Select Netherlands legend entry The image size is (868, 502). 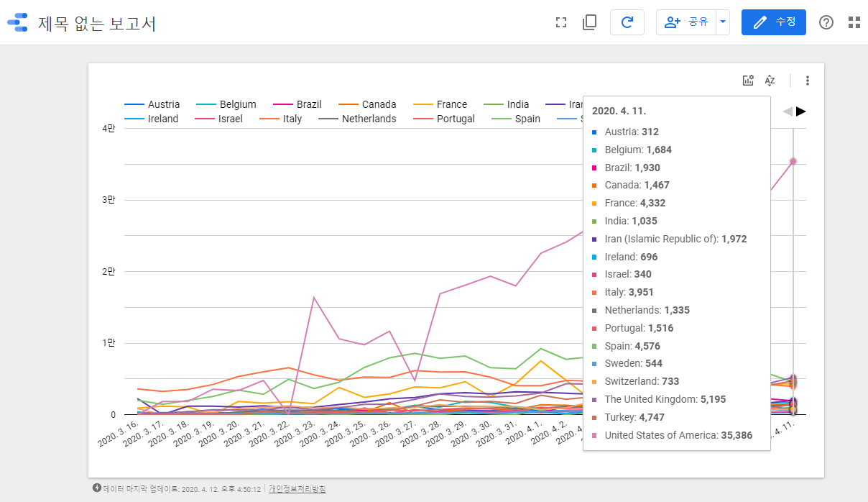click(x=358, y=119)
